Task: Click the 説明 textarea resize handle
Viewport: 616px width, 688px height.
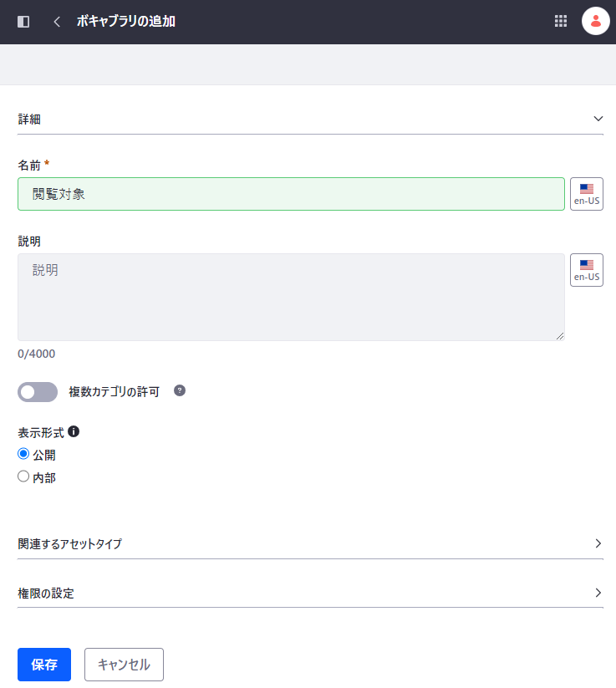Action: click(x=560, y=336)
